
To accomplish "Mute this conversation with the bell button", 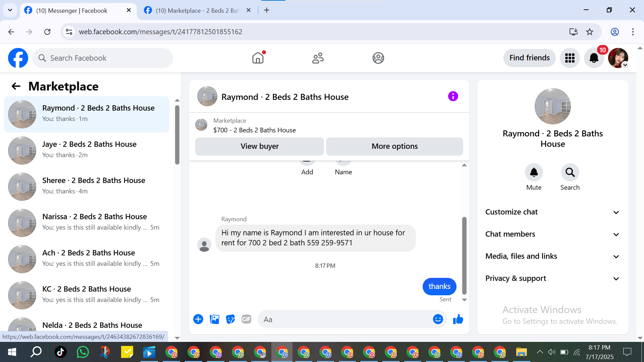I will click(x=534, y=172).
